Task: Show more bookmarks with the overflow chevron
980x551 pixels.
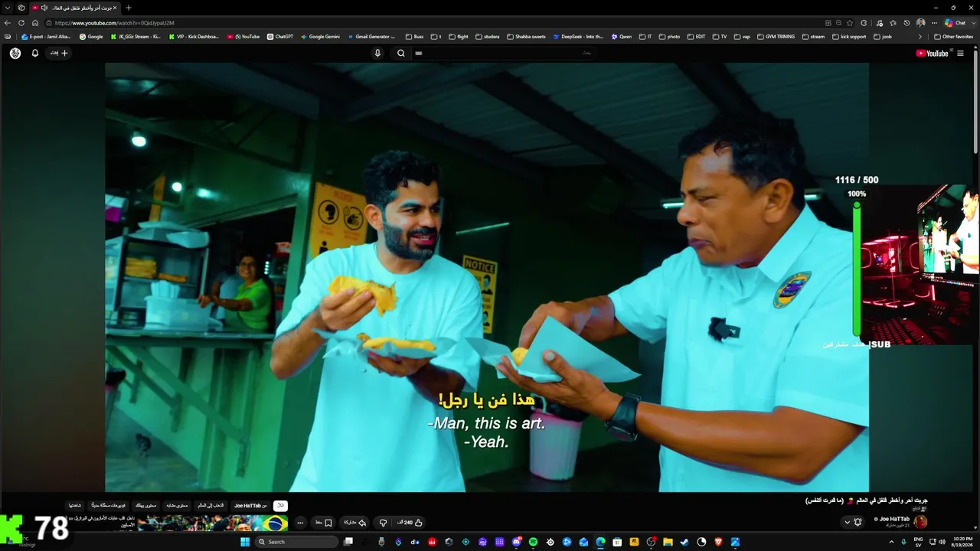Action: click(x=920, y=37)
